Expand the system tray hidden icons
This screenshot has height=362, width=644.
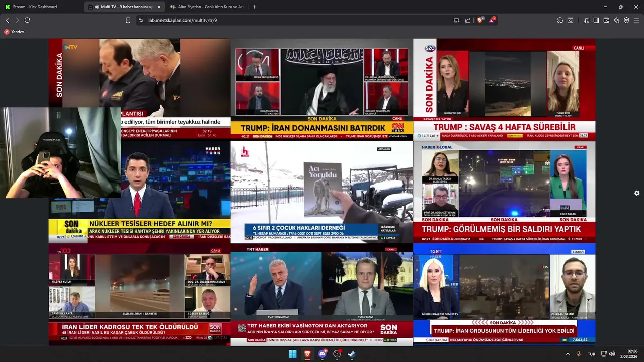(x=568, y=354)
